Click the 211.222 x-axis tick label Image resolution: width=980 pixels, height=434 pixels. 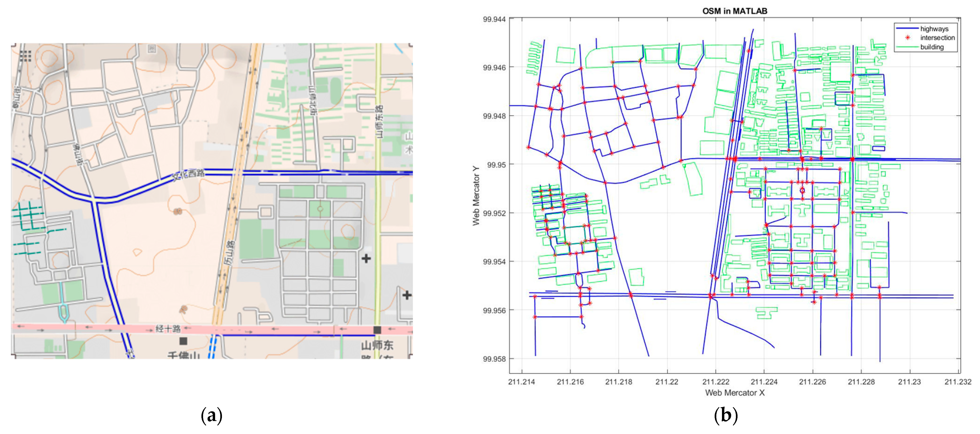coord(716,382)
